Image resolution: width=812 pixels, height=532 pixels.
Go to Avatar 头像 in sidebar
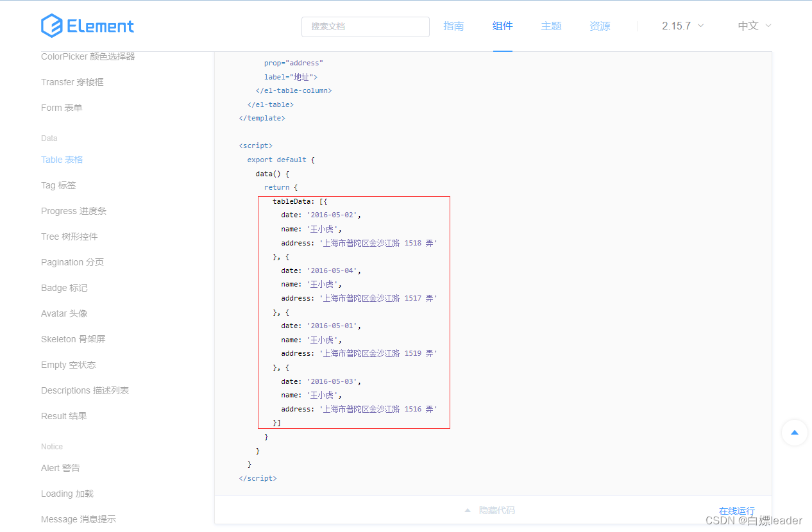click(x=64, y=313)
